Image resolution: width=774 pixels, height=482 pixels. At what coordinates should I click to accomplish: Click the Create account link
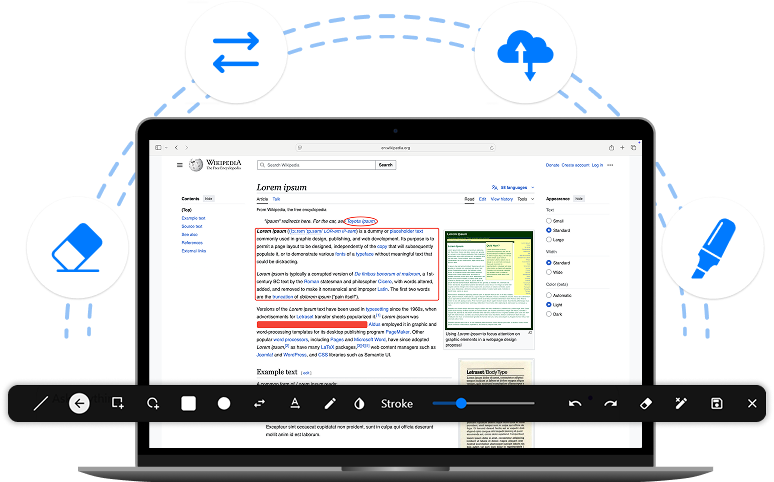tap(574, 165)
